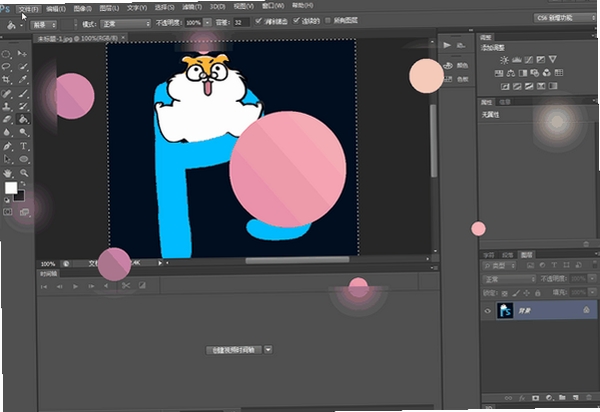The image size is (600, 412).
Task: Open the 窗口 menu
Action: click(273, 6)
